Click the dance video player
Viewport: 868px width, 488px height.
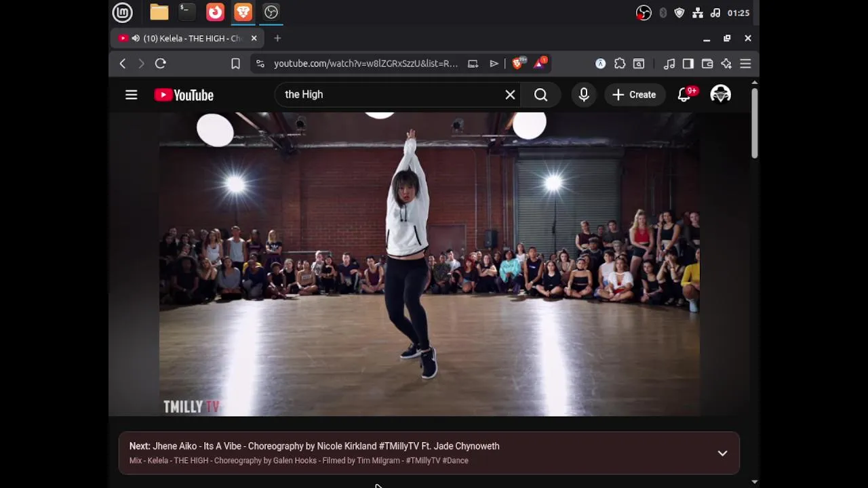click(x=429, y=264)
